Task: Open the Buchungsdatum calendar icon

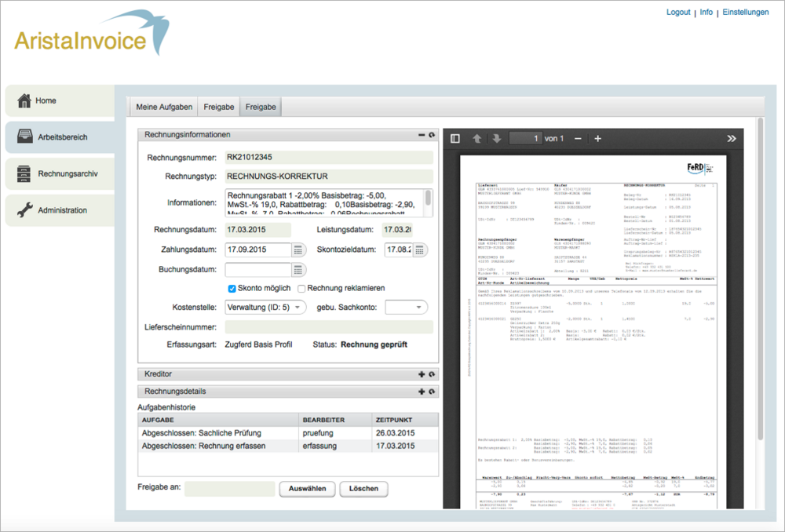Action: 298,270
